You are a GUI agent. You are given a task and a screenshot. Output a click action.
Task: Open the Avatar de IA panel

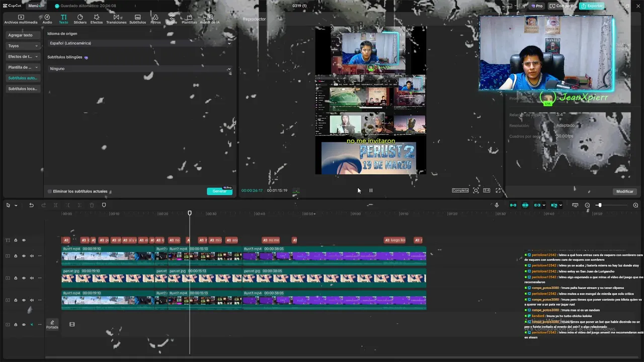click(210, 19)
